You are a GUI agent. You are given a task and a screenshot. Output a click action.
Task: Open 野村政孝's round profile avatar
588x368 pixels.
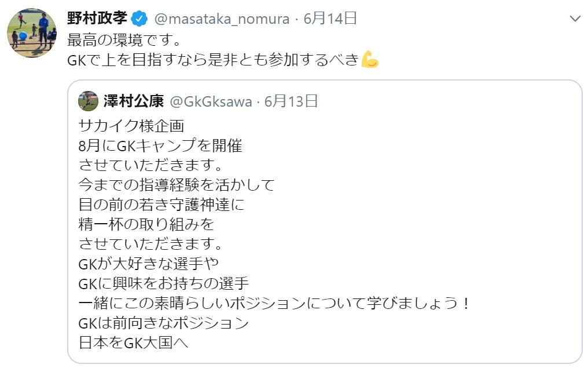click(32, 32)
